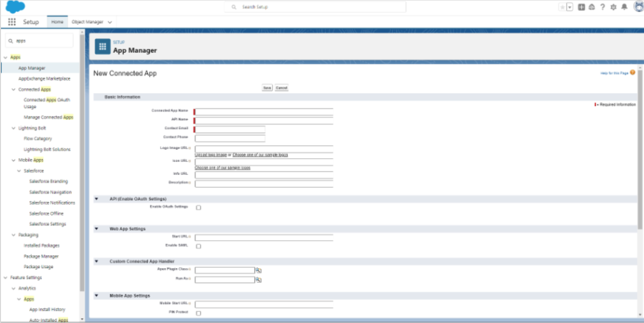The image size is (644, 323).
Task: Click the sidebar scrollbar down arrow
Action: pyautogui.click(x=82, y=320)
